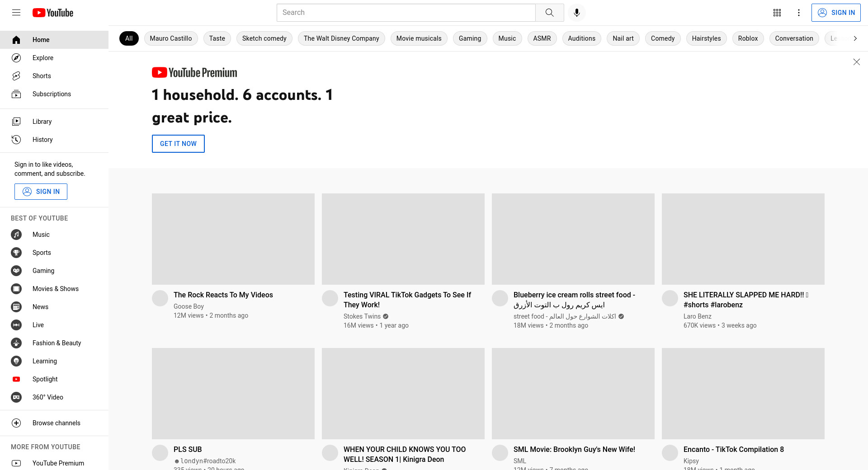
Task: Click the Music note icon in Best of YouTube
Action: tap(16, 235)
